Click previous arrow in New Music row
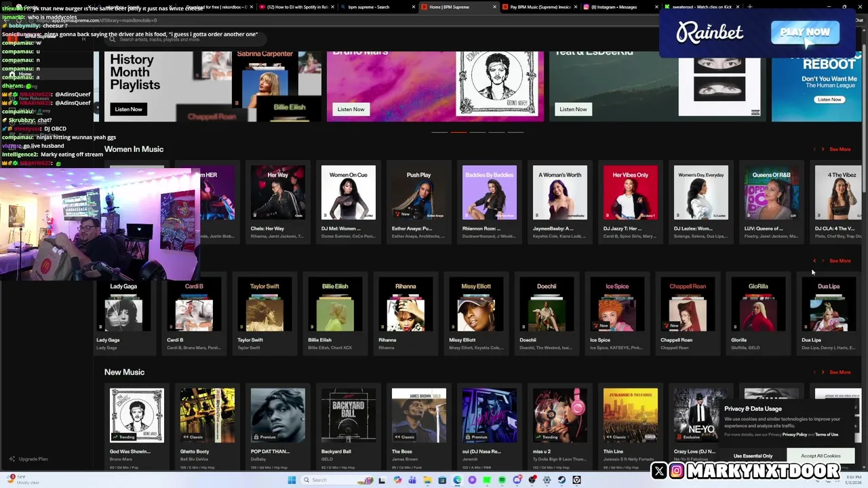 click(814, 372)
